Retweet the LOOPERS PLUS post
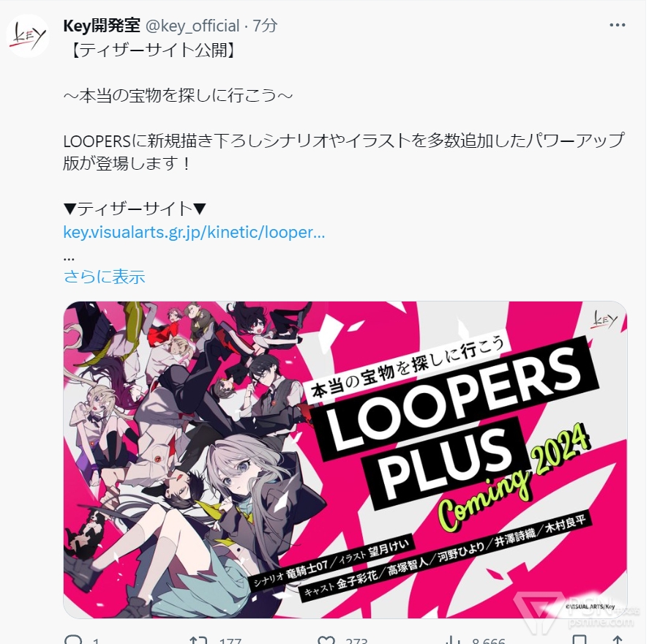The width and height of the screenshot is (649, 644). (x=198, y=640)
